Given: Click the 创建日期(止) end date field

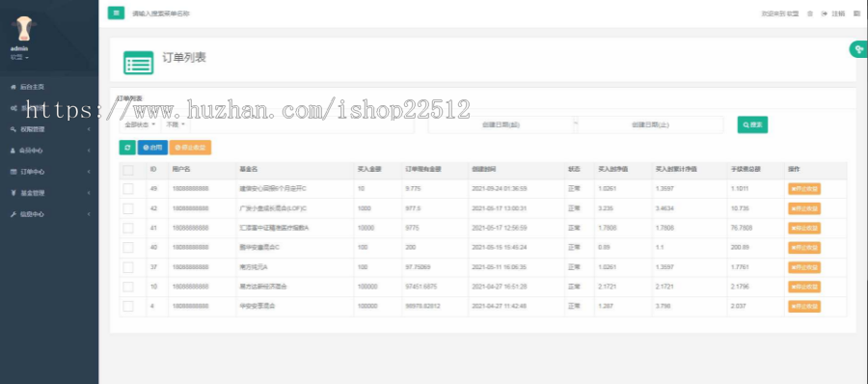Looking at the screenshot, I should click(x=650, y=124).
